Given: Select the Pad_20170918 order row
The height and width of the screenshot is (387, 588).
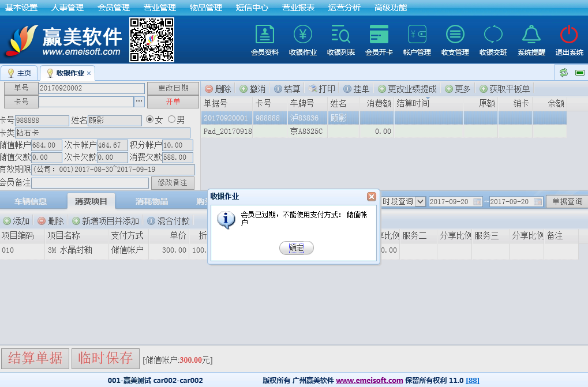Looking at the screenshot, I should click(227, 131).
